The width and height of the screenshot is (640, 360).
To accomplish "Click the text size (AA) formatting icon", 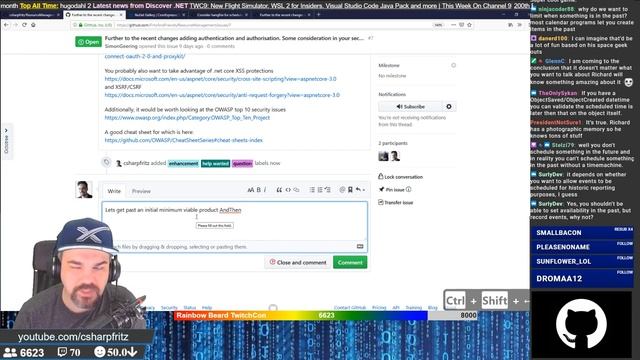I will (251, 190).
